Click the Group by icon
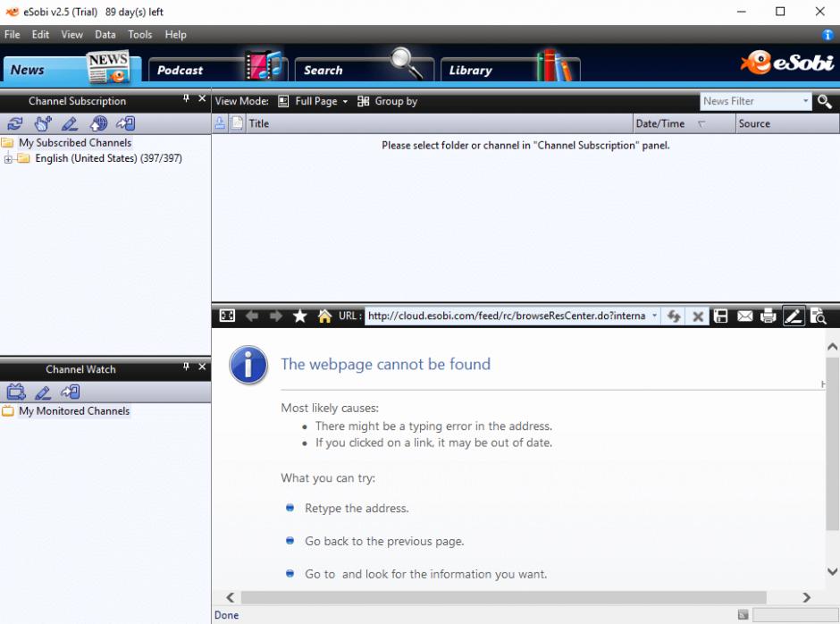 click(x=363, y=101)
